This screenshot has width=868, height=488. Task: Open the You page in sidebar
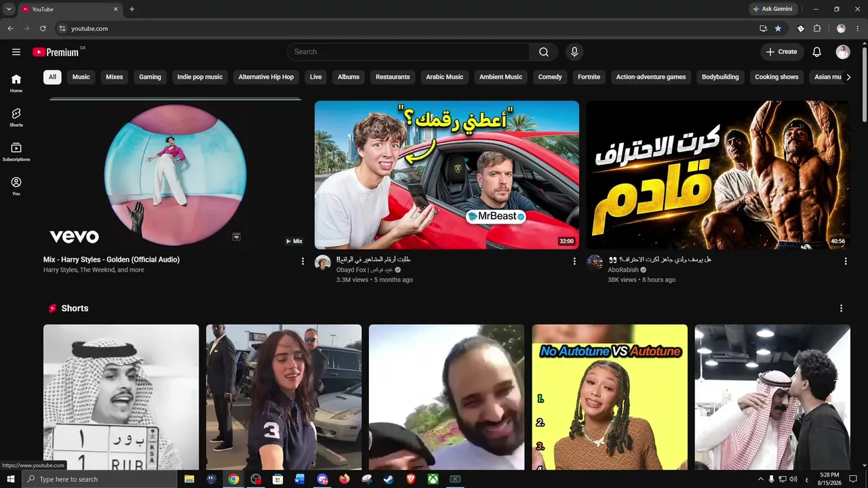pyautogui.click(x=16, y=187)
